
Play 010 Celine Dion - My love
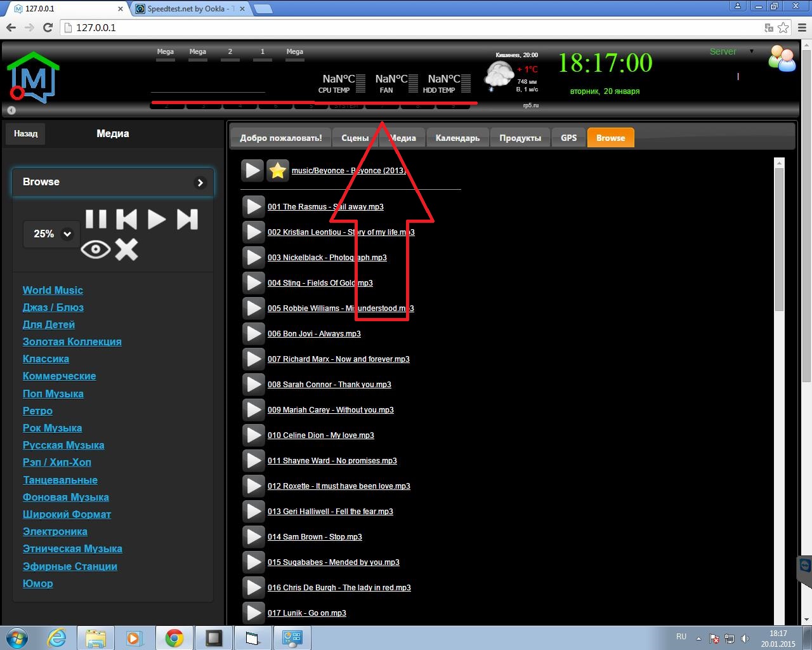point(253,435)
